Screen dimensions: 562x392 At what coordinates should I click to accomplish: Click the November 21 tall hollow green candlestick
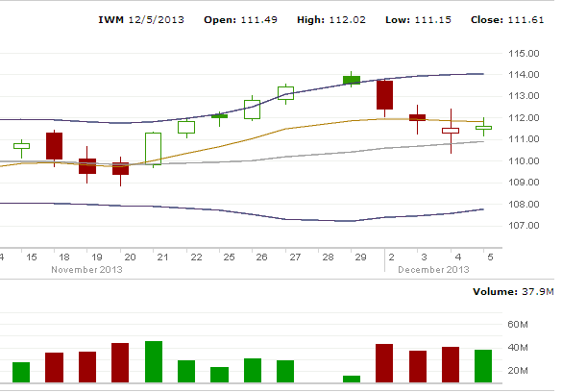(153, 149)
